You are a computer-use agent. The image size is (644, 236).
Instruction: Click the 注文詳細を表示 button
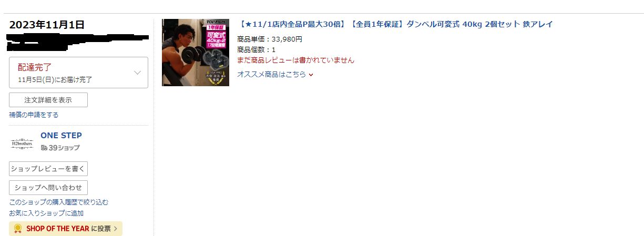click(48, 100)
